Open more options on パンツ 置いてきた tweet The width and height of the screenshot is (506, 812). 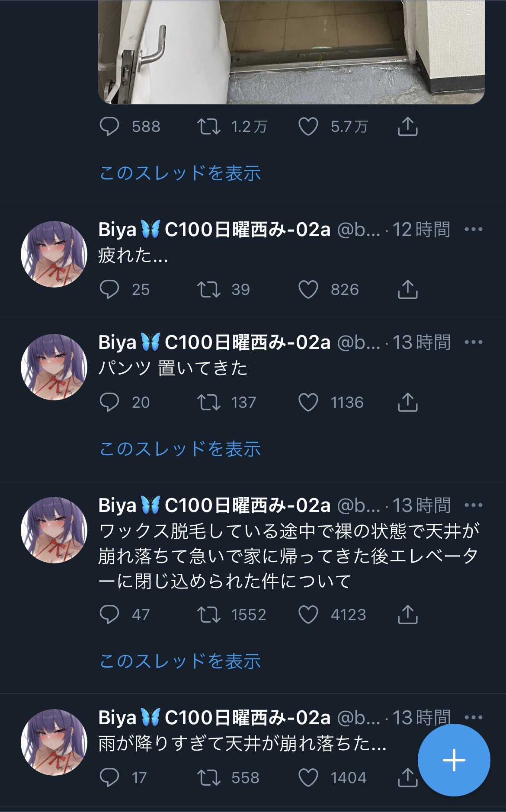click(x=473, y=342)
